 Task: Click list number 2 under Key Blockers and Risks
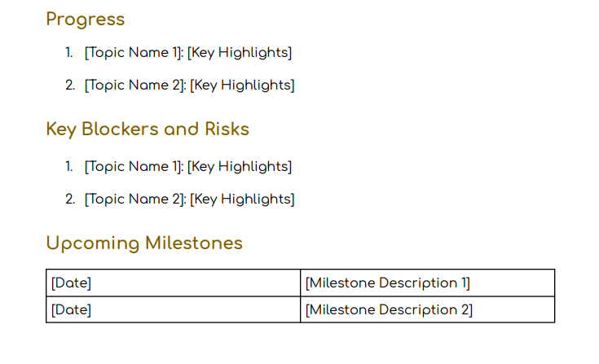(x=70, y=200)
